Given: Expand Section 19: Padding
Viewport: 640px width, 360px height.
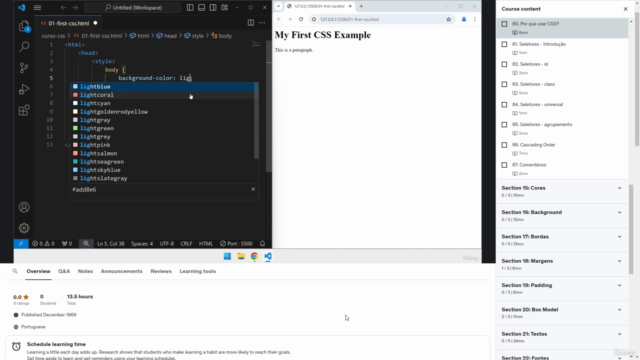Looking at the screenshot, I should pyautogui.click(x=562, y=289).
